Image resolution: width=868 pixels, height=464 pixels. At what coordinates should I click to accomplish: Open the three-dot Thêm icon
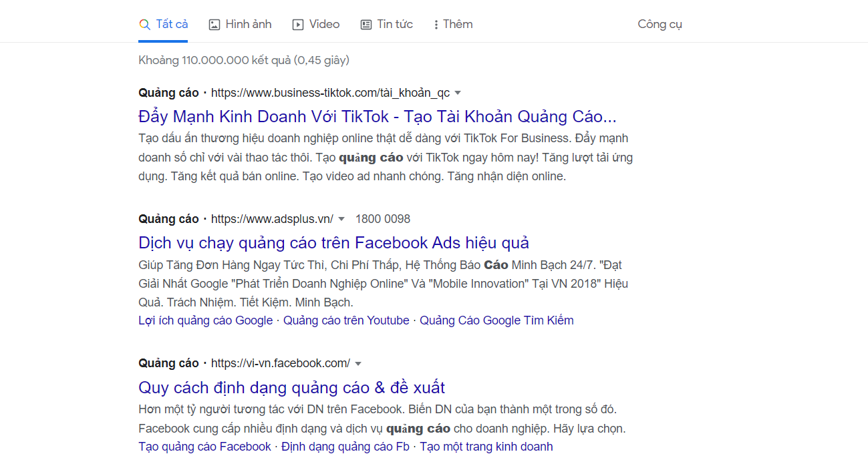[x=436, y=24]
